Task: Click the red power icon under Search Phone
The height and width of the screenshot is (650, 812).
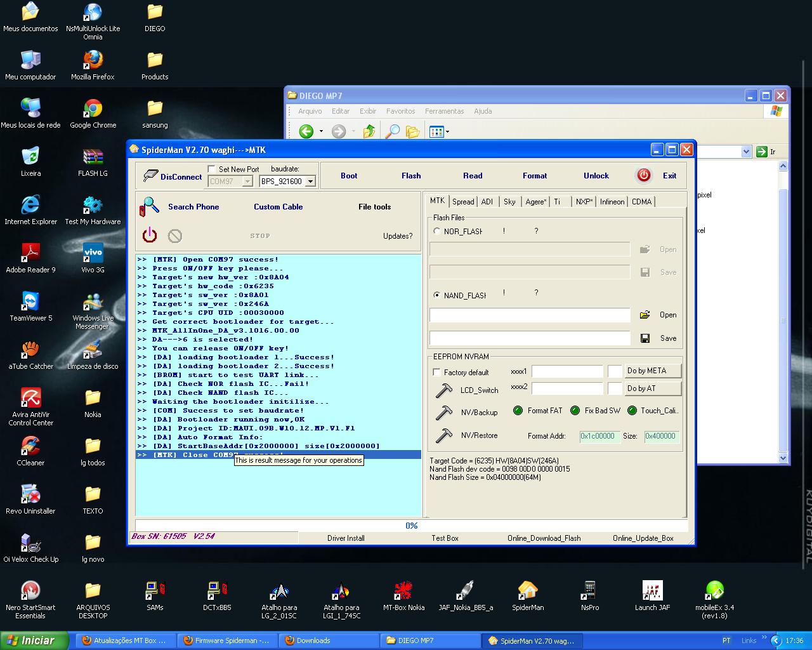Action: [150, 235]
